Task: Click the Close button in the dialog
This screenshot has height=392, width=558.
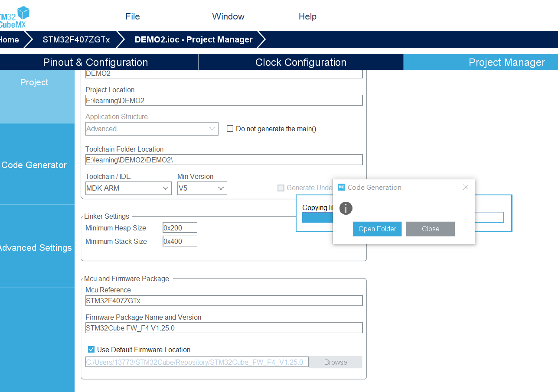Action: click(430, 229)
